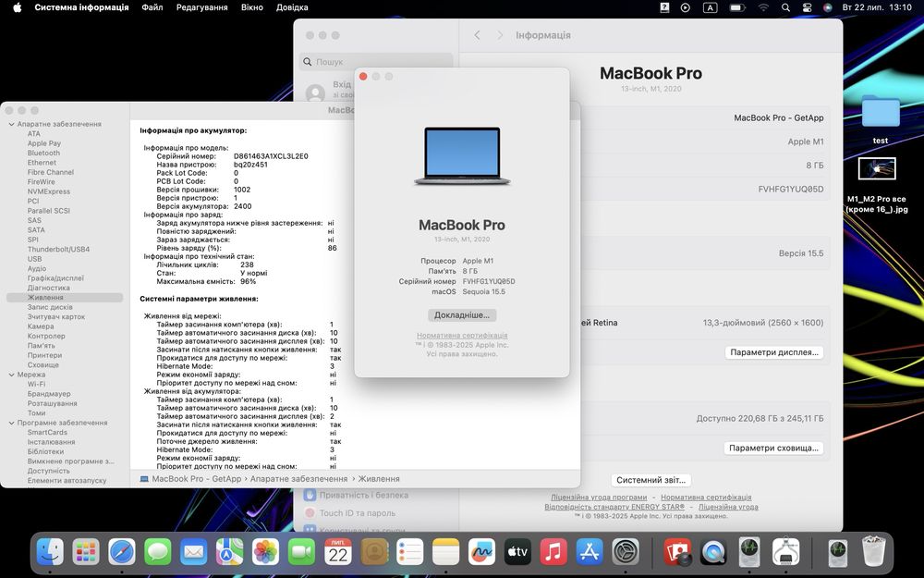Select Bluetooth in the hardware list

point(43,154)
